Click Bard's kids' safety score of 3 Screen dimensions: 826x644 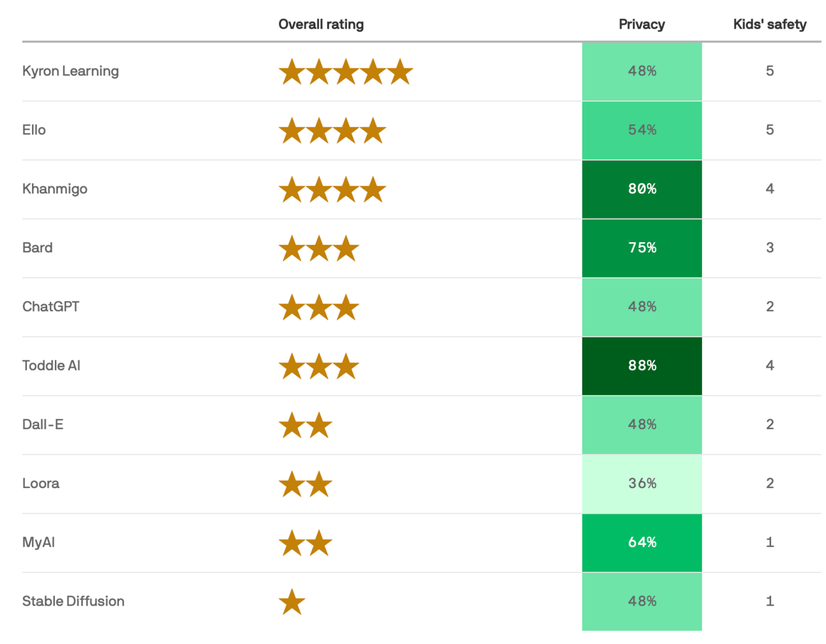770,248
